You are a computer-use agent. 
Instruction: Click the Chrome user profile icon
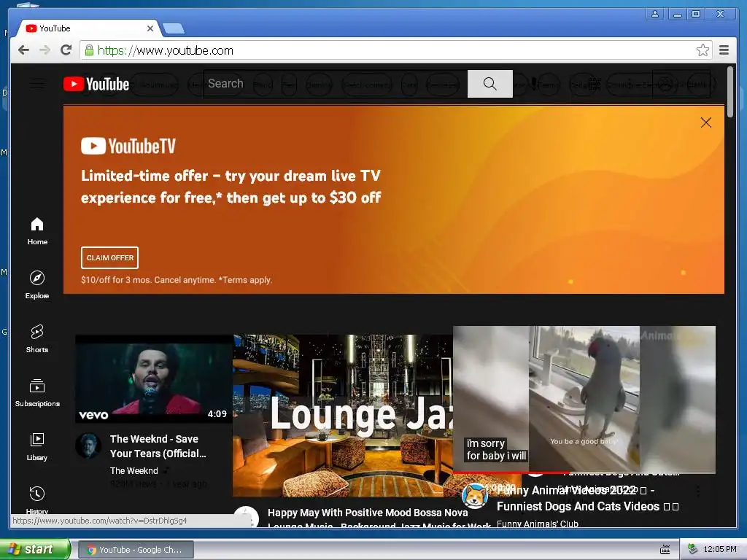point(655,14)
